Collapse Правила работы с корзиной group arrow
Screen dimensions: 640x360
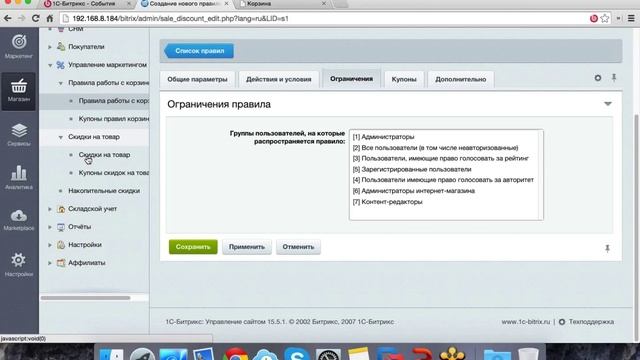(60, 83)
